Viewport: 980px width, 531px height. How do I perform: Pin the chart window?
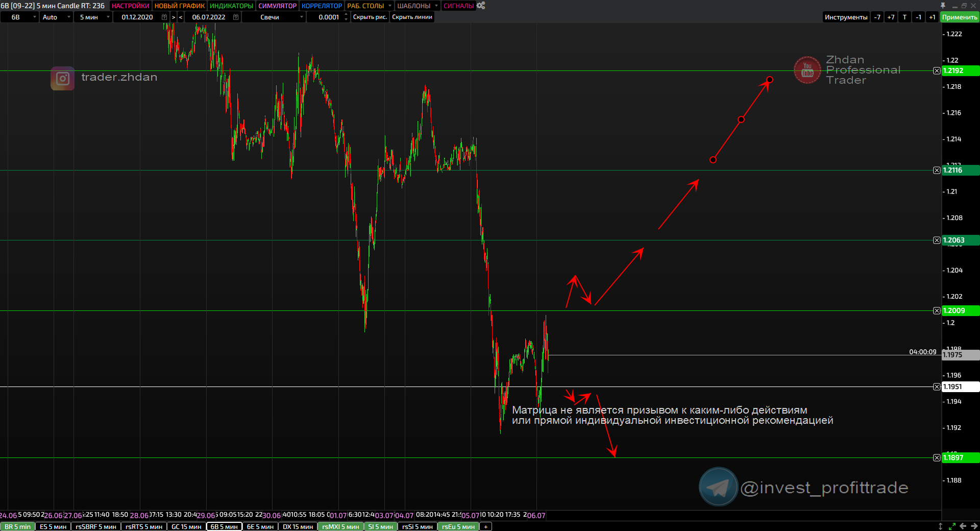pos(943,6)
